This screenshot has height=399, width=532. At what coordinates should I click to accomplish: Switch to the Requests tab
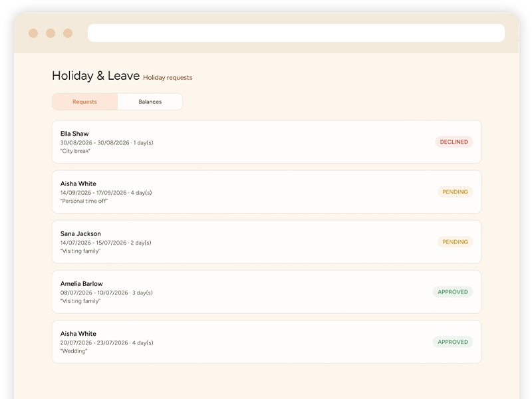tap(85, 102)
